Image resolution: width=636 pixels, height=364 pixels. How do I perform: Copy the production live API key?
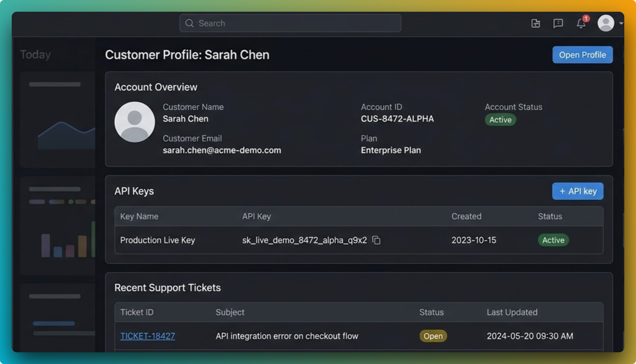[x=376, y=240]
